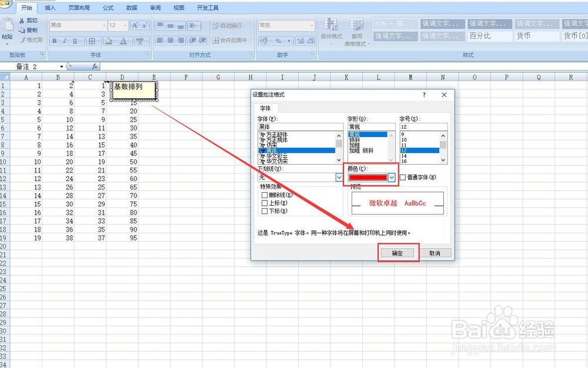588x368 pixels.
Task: Click the Decrease Font Size icon
Action: tap(145, 25)
